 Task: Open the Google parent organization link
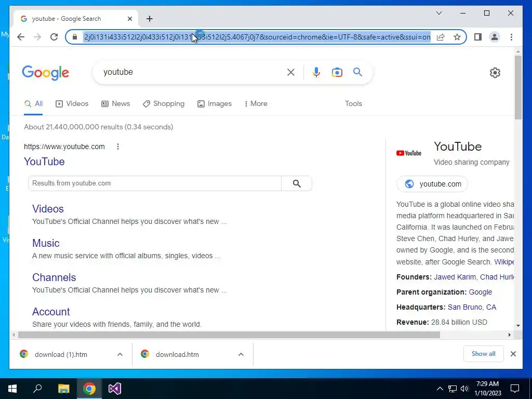(480, 292)
